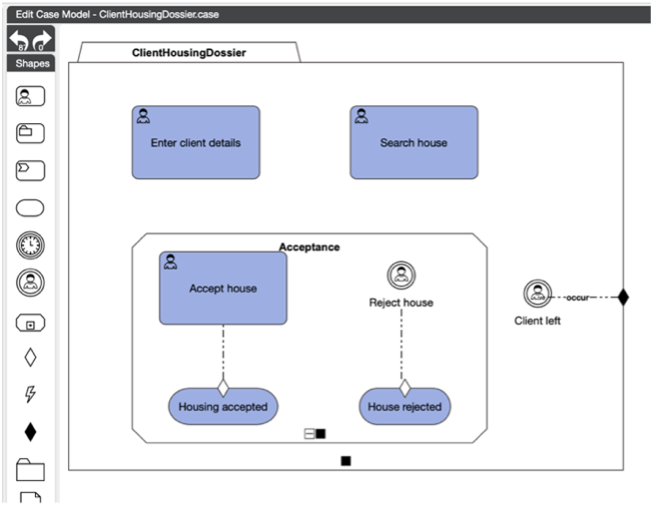Select the white diamond entry criterion shape
Viewport: 653px width, 507px height.
click(x=30, y=357)
